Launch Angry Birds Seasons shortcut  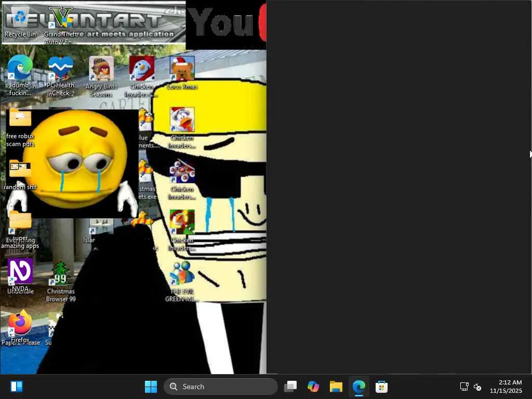[x=101, y=77]
